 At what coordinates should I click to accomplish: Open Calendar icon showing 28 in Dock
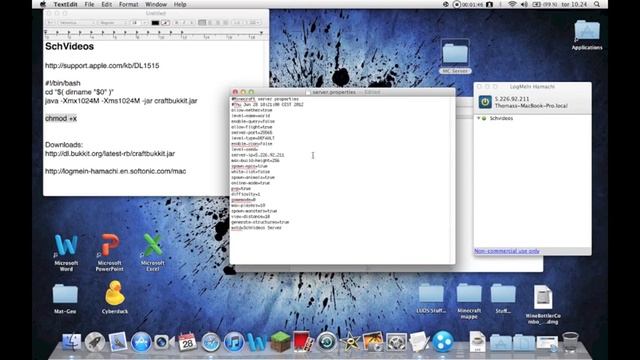click(187, 342)
